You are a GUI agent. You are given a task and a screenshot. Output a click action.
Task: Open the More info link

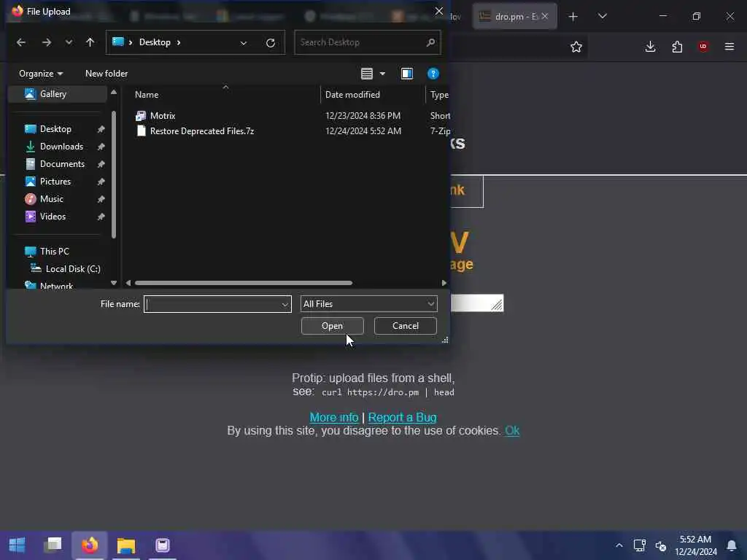[x=334, y=418]
